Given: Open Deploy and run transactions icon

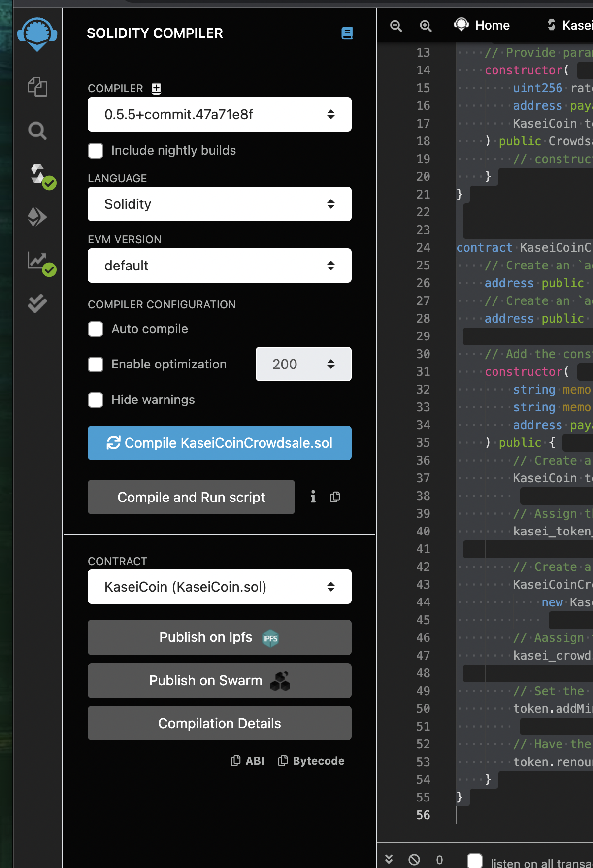Looking at the screenshot, I should coord(37,217).
